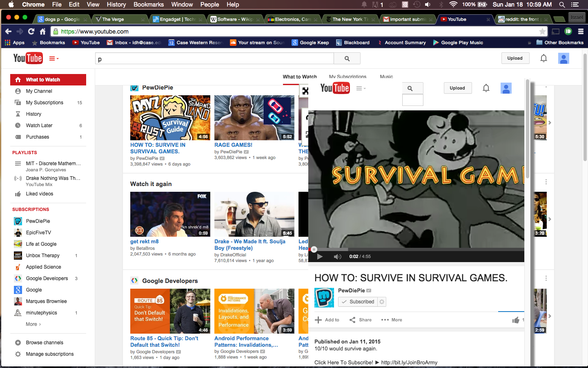588x368 pixels.
Task: Expand More subscriptions in sidebar
Action: click(33, 324)
